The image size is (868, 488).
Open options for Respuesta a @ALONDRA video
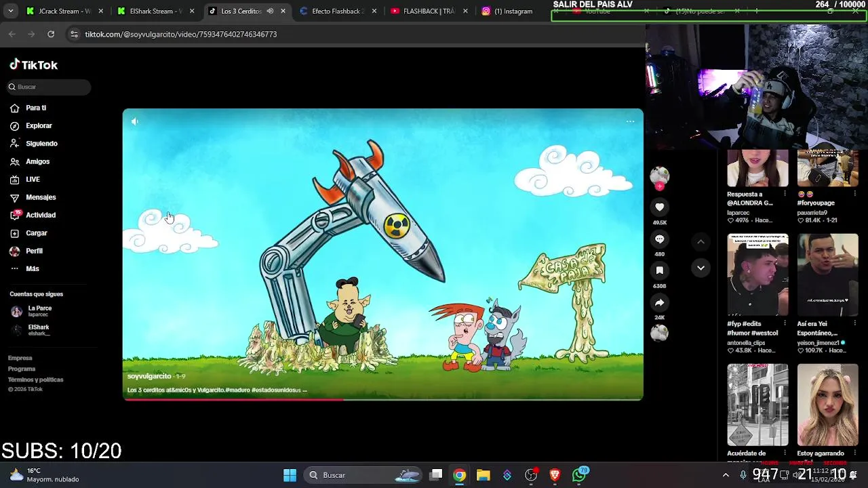pyautogui.click(x=785, y=194)
